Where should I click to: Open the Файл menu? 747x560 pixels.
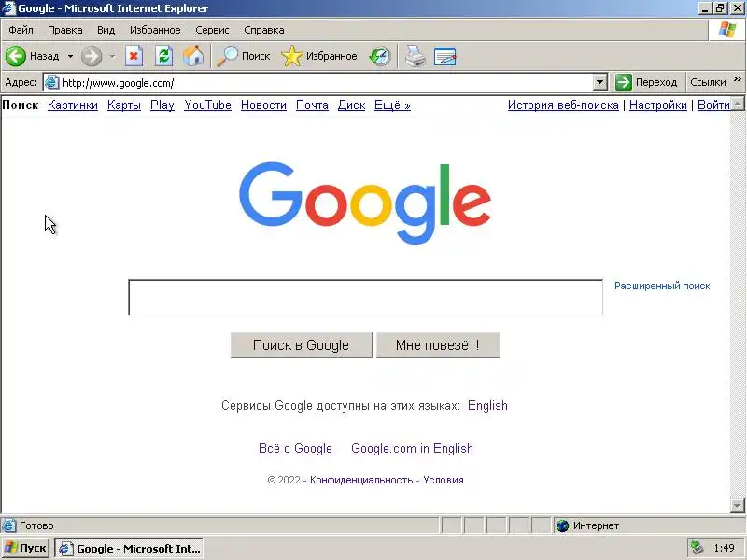[21, 30]
